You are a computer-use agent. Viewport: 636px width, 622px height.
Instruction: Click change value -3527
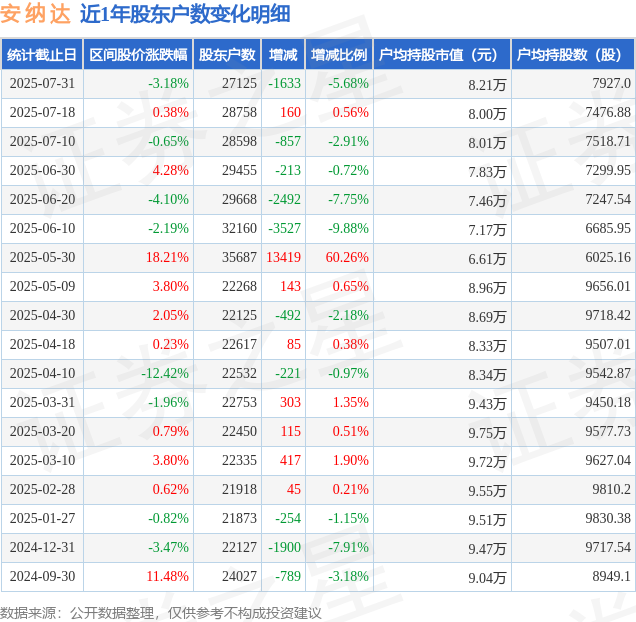(284, 228)
